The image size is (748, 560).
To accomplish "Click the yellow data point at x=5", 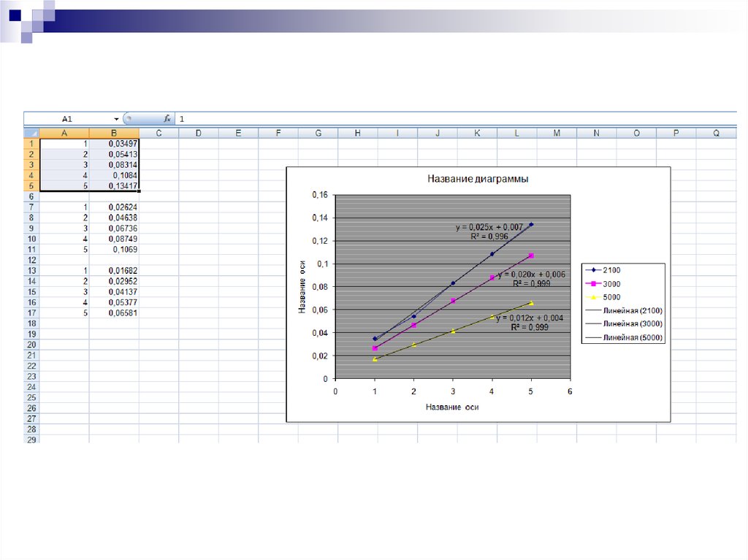I will pyautogui.click(x=531, y=302).
